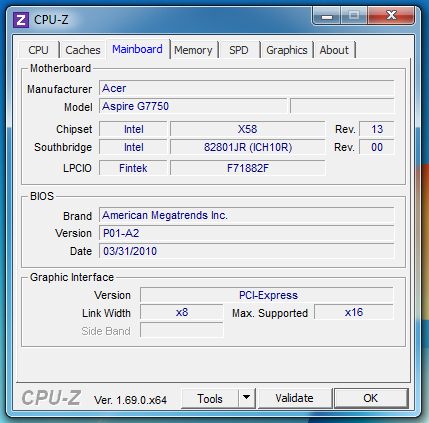The height and width of the screenshot is (423, 429).
Task: Click the empty Side Band field
Action: [x=182, y=330]
